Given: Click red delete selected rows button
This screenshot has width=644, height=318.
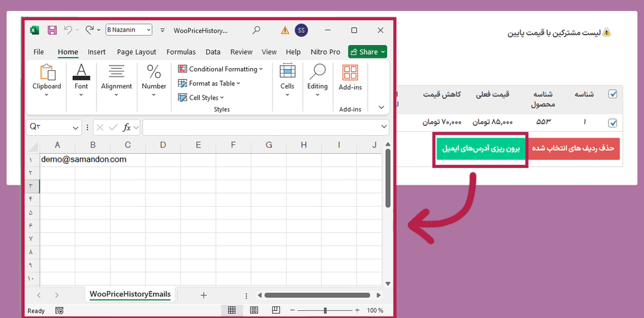Looking at the screenshot, I should (x=573, y=149).
